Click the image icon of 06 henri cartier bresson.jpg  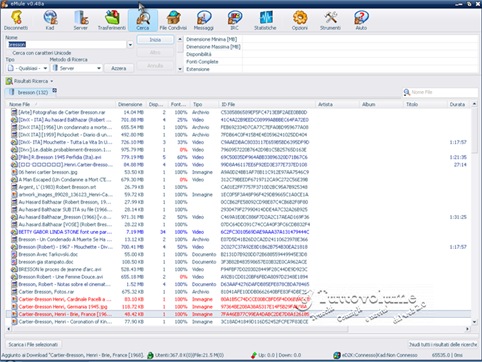(14, 172)
